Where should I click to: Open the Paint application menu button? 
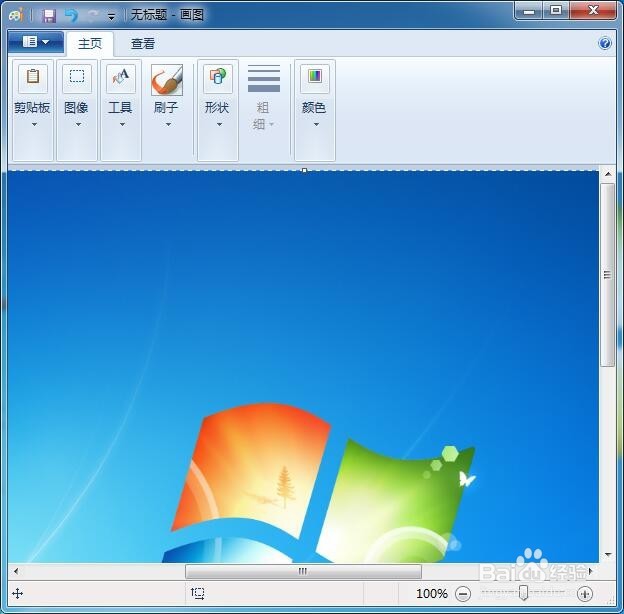(x=36, y=42)
